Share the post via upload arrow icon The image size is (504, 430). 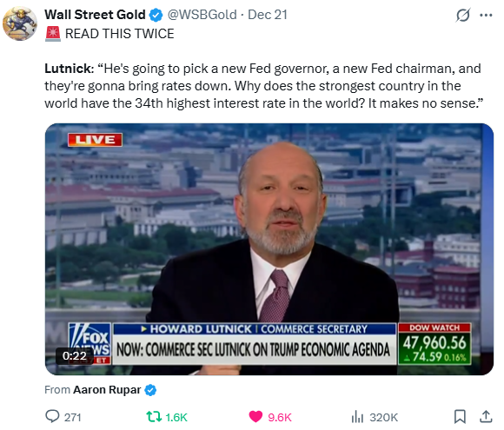(x=486, y=416)
